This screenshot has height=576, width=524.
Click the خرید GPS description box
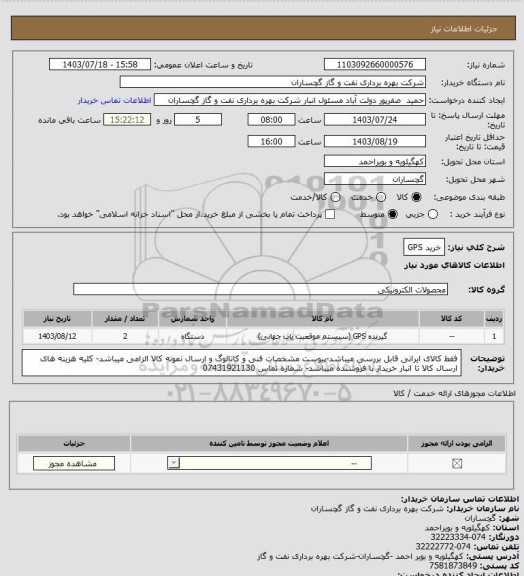pos(424,247)
